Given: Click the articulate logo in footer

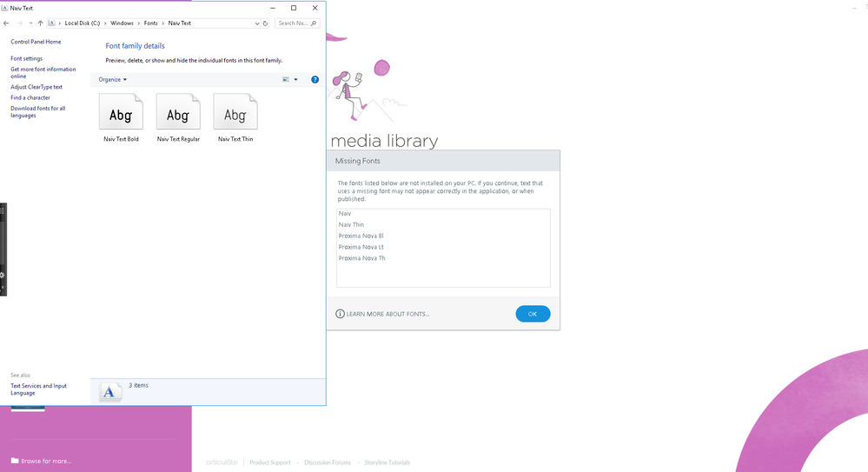Looking at the screenshot, I should coord(222,462).
